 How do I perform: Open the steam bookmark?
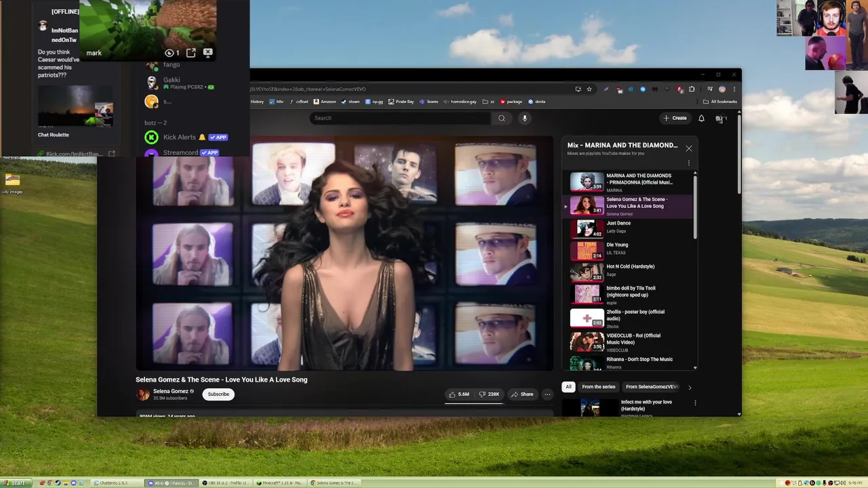tap(351, 102)
